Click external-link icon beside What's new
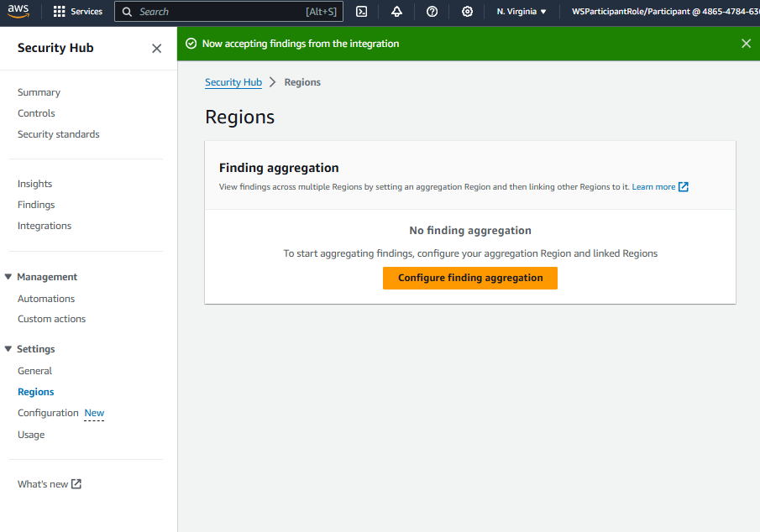This screenshot has width=760, height=532. pos(76,484)
